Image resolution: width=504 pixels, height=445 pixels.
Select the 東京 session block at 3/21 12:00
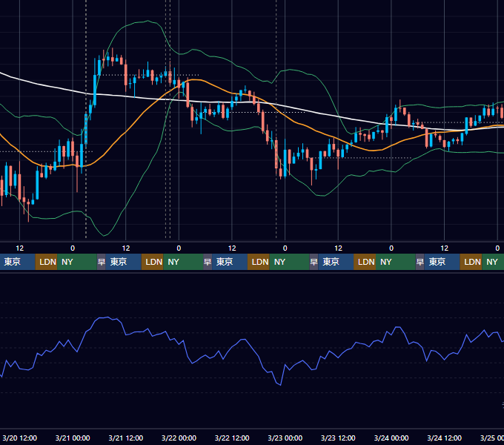click(124, 262)
